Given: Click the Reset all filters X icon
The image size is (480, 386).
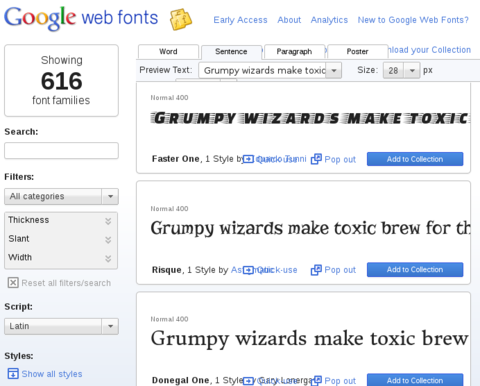Looking at the screenshot, I should coord(13,283).
